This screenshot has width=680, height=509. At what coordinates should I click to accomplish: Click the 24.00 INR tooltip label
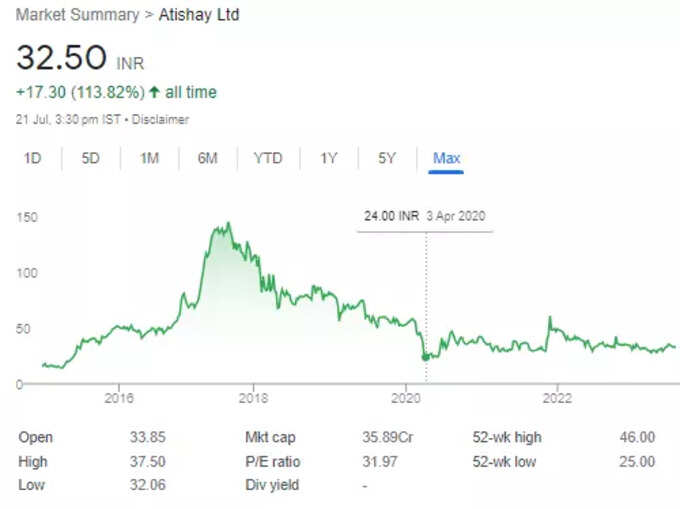point(391,216)
